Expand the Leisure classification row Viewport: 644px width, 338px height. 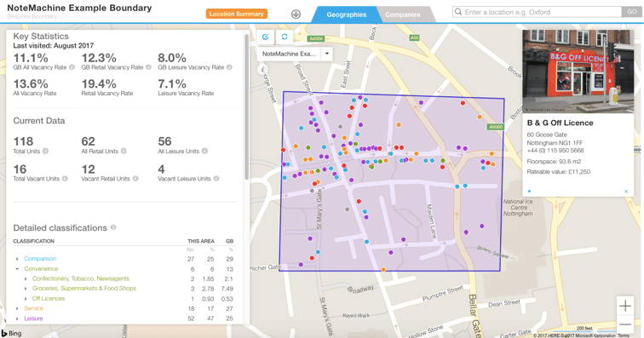[17, 318]
